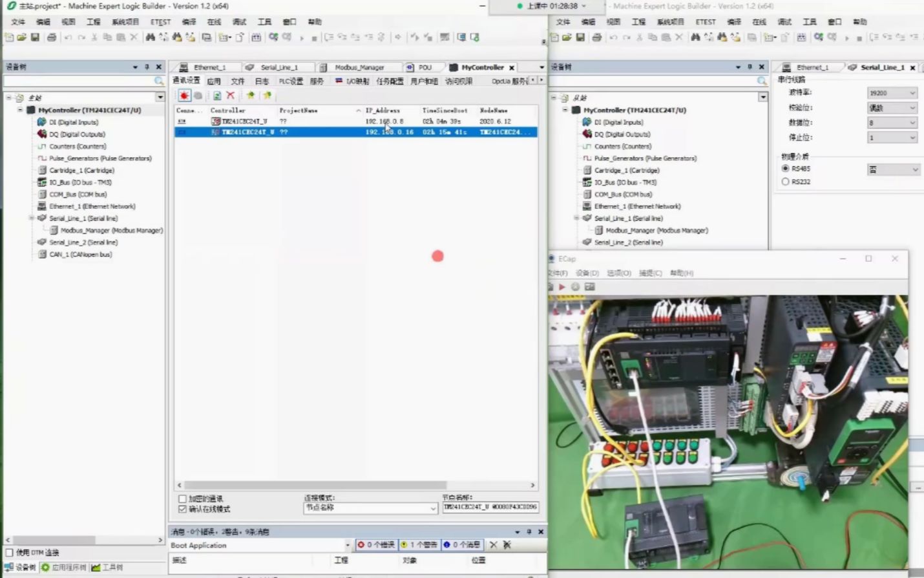Image resolution: width=924 pixels, height=578 pixels.
Task: Toggle 1 个警告 warning filter
Action: [x=419, y=545]
